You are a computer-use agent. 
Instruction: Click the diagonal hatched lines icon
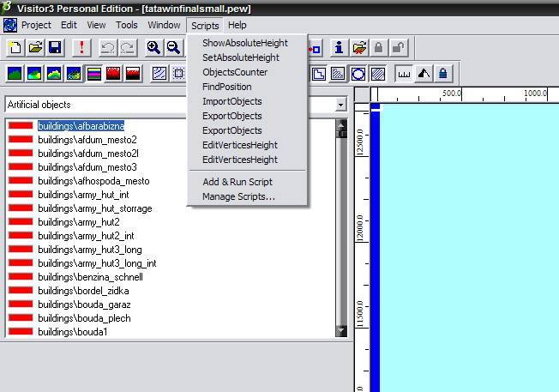click(159, 74)
